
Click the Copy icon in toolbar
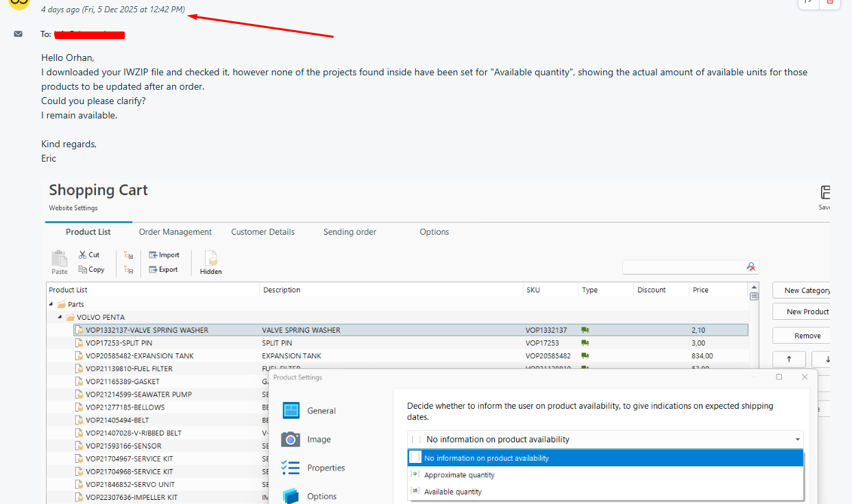(83, 270)
